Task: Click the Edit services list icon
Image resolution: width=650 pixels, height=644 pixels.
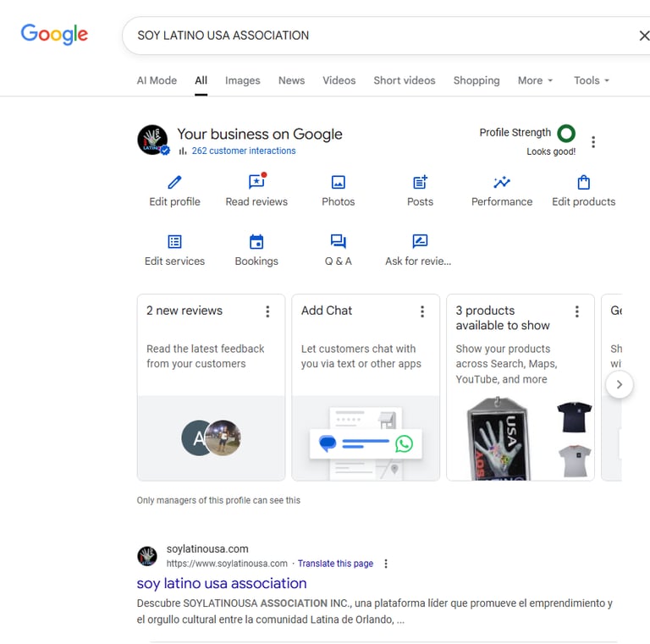Action: (x=174, y=241)
